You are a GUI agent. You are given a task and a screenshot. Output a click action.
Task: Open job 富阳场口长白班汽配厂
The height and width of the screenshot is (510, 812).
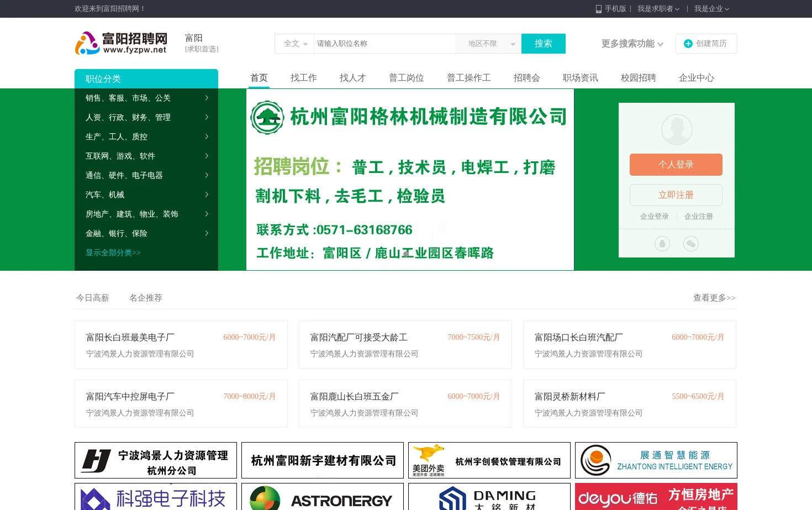pyautogui.click(x=579, y=337)
